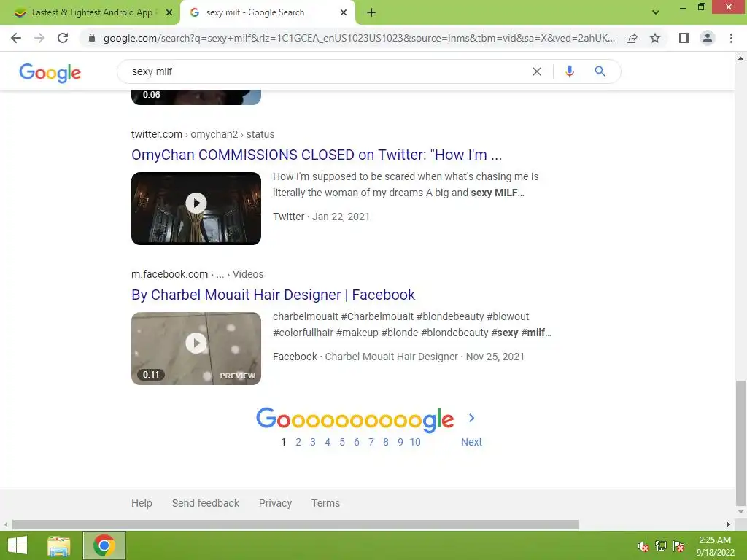Submit search with the magnifier icon
This screenshot has height=560, width=747.
[600, 71]
